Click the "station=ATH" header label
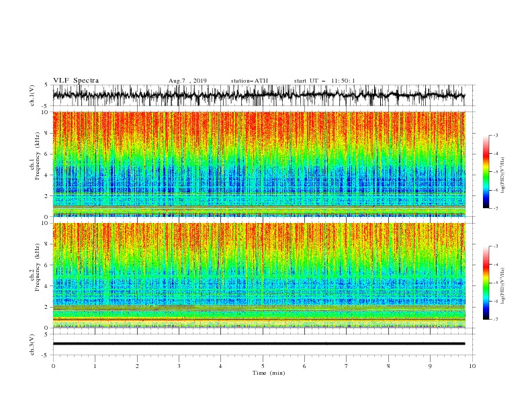532x411 pixels. pyautogui.click(x=249, y=81)
